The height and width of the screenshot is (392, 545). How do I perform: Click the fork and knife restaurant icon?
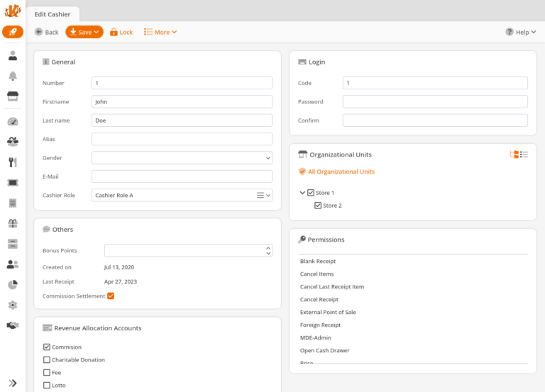coord(13,162)
